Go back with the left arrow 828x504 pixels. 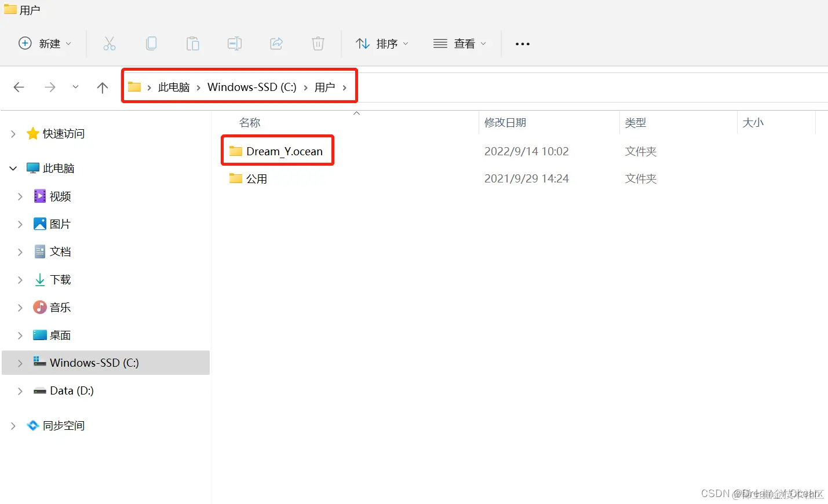click(x=19, y=87)
